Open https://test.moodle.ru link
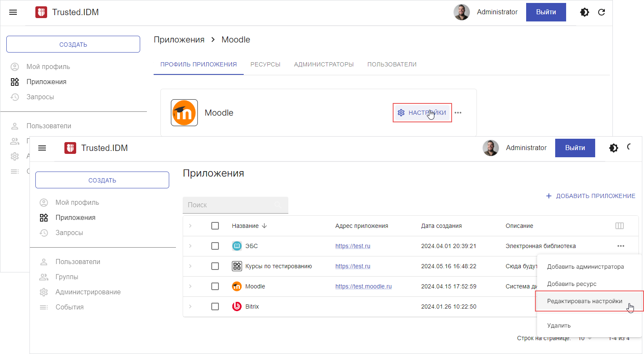 pyautogui.click(x=363, y=286)
